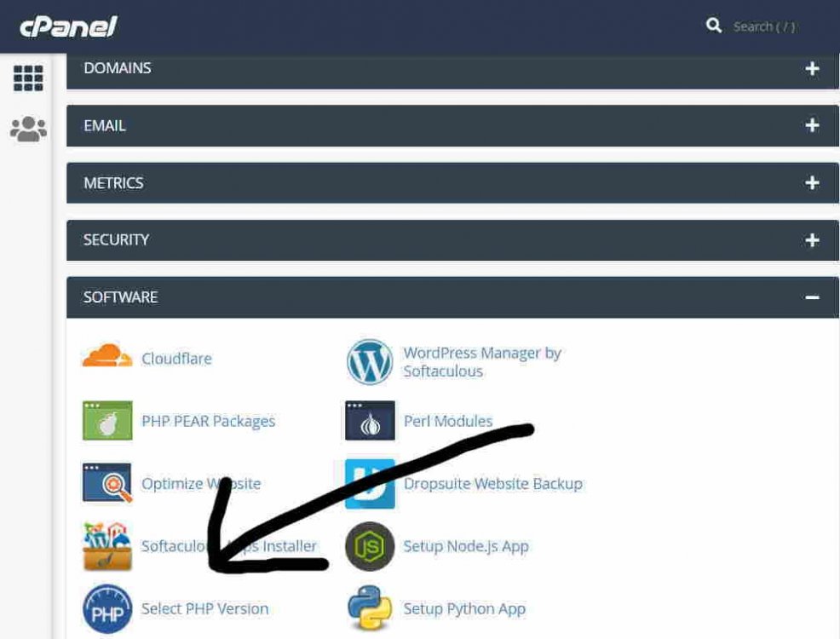Expand the Email section plus sign
Viewport: 840px width, 639px height.
pyautogui.click(x=812, y=125)
